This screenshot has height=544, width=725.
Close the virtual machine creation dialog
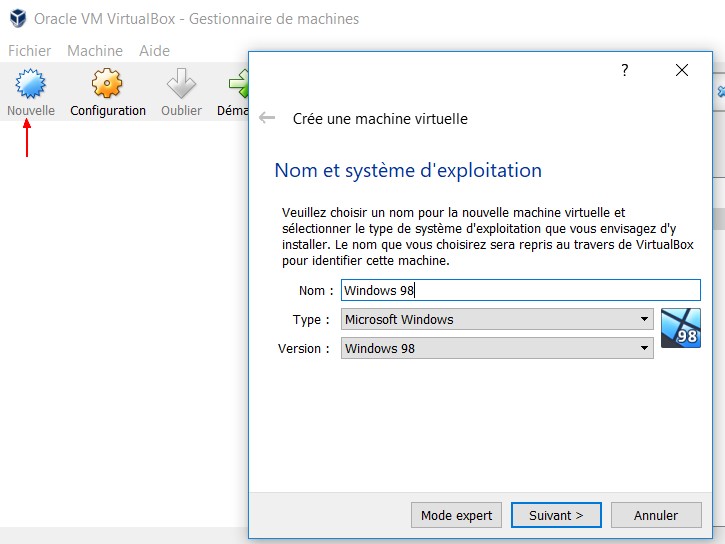(x=682, y=70)
